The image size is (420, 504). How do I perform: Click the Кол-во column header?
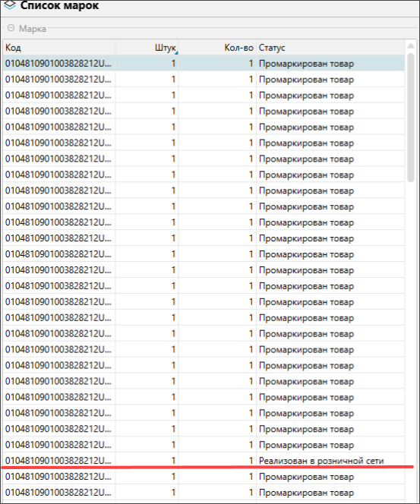tap(217, 48)
